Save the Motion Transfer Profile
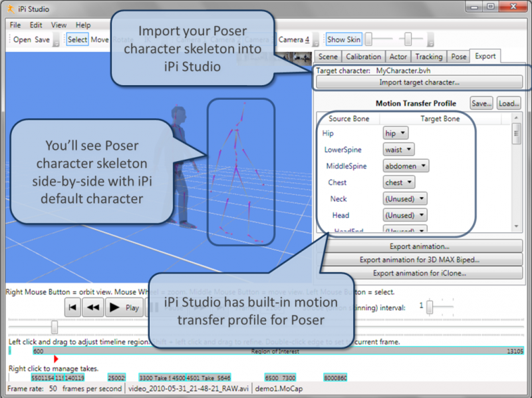Image resolution: width=532 pixels, height=398 pixels. [x=481, y=103]
